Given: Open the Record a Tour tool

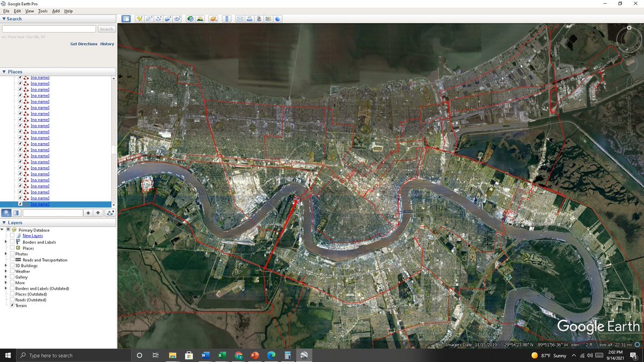Looking at the screenshot, I should point(177,19).
